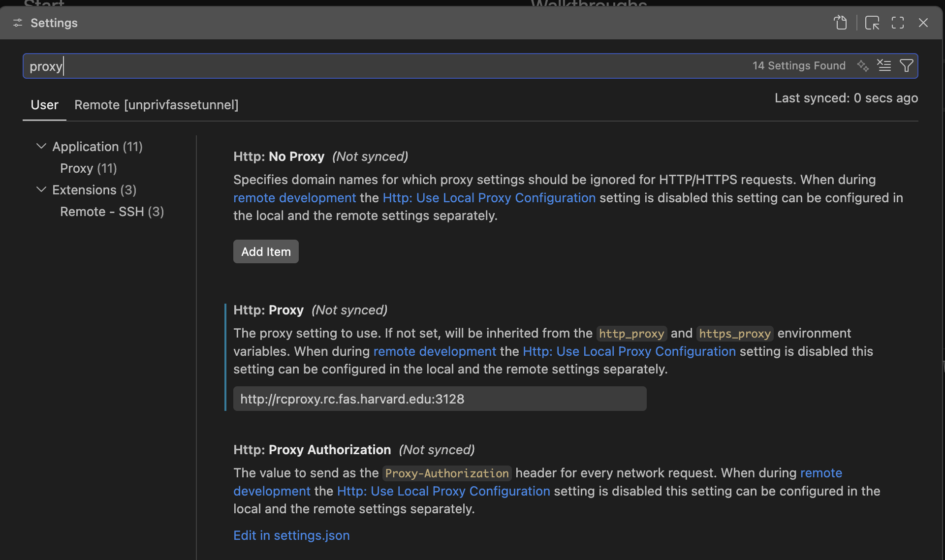Click Edit in settings.json link

291,535
